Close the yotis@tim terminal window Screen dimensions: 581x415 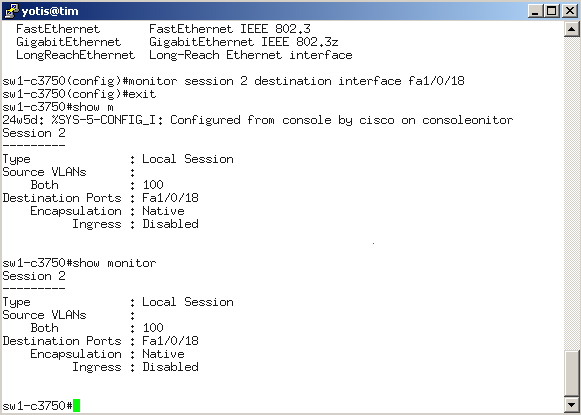point(570,11)
